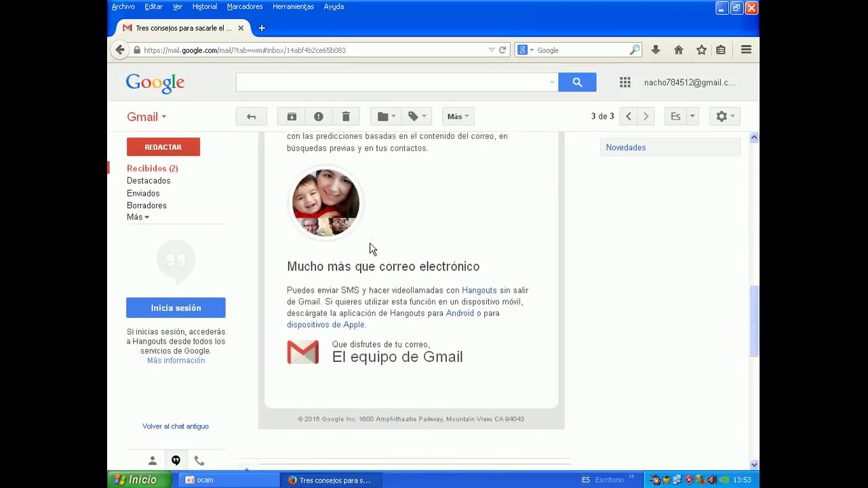Screen dimensions: 868x488
Task: Click the Archive icon in Gmail toolbar
Action: (292, 117)
